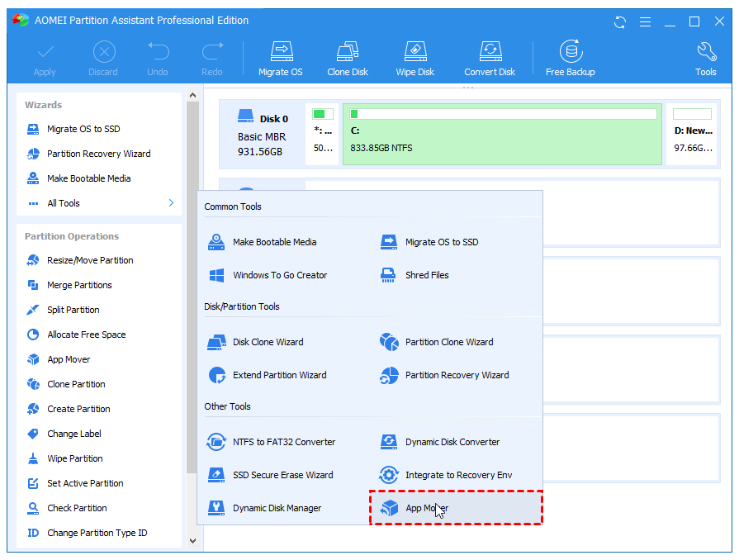Click the Apply toolbar button
The height and width of the screenshot is (560, 739).
coord(45,59)
